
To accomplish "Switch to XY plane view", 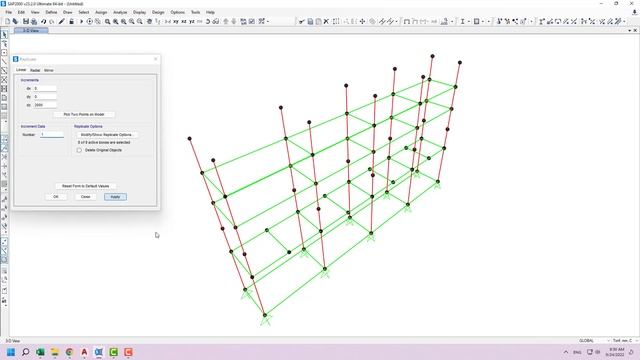I will tap(176, 21).
